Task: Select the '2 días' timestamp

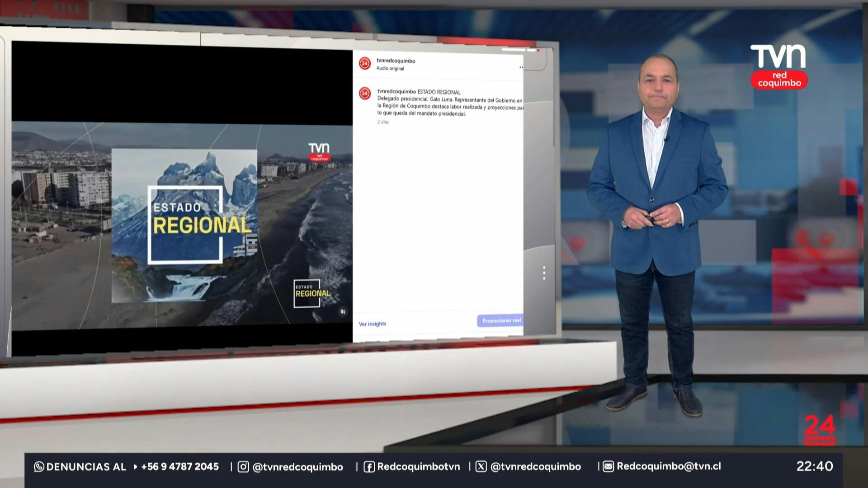Action: [383, 122]
